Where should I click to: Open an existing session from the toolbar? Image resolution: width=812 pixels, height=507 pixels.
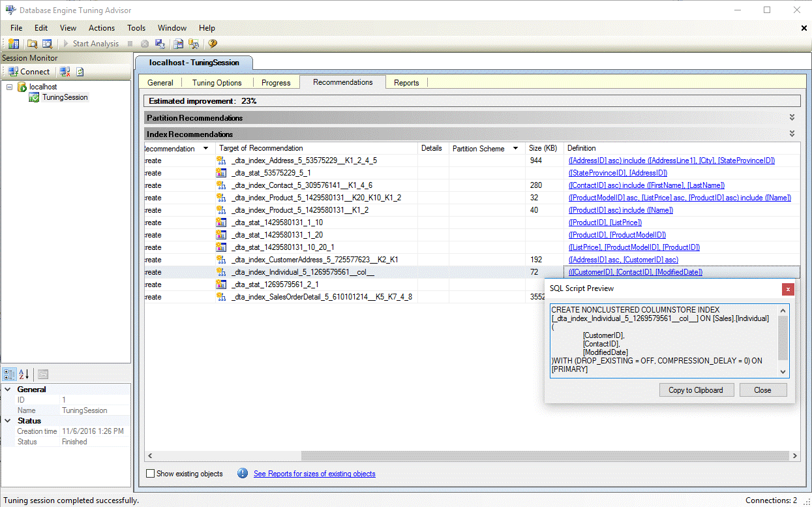(x=31, y=43)
